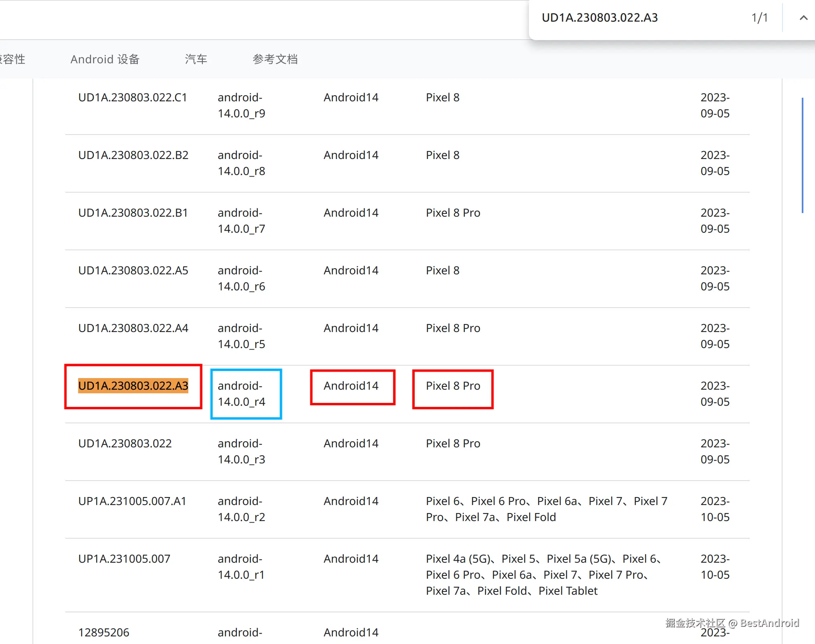Click tag android-14.0.0_r1 cell

coord(241,567)
